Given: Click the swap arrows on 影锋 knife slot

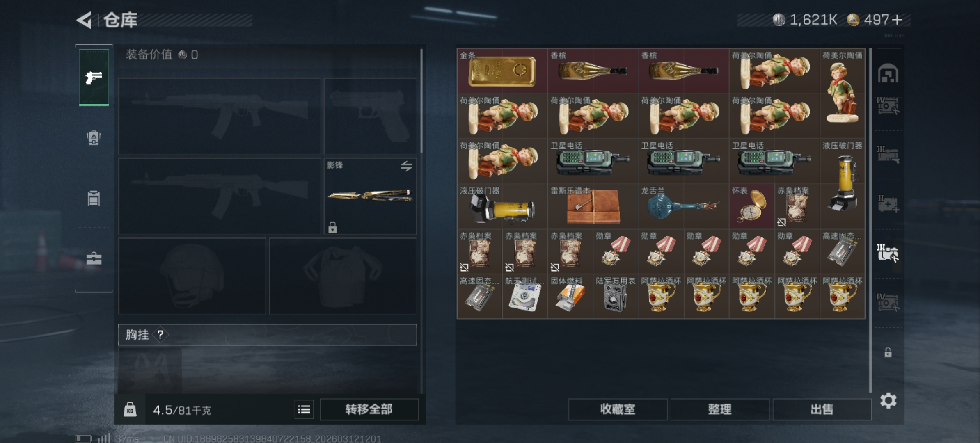Looking at the screenshot, I should point(406,166).
